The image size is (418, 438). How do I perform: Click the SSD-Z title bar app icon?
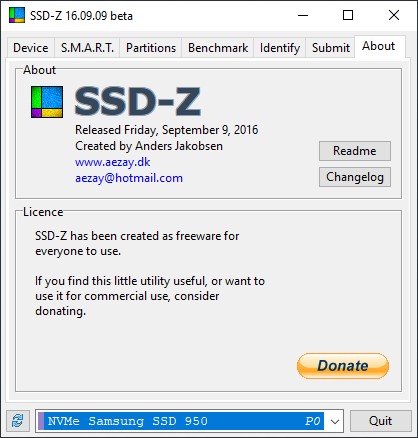[17, 15]
